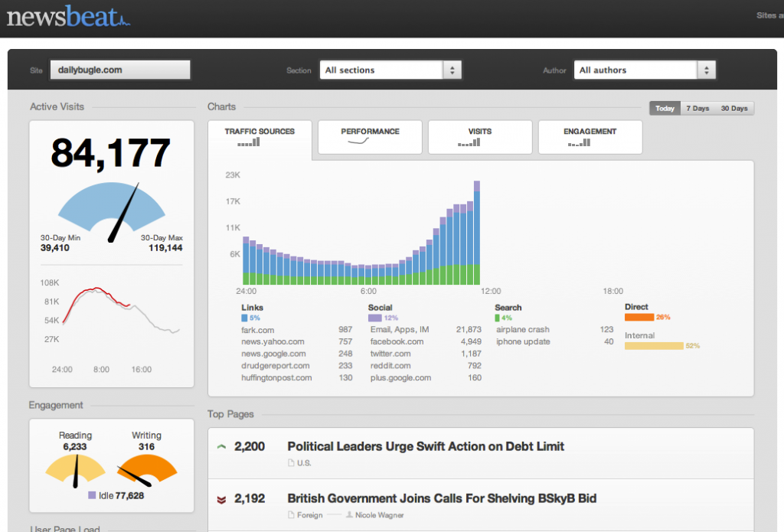Toggle the Today time filter
Viewport: 784px width, 532px height.
coord(664,108)
